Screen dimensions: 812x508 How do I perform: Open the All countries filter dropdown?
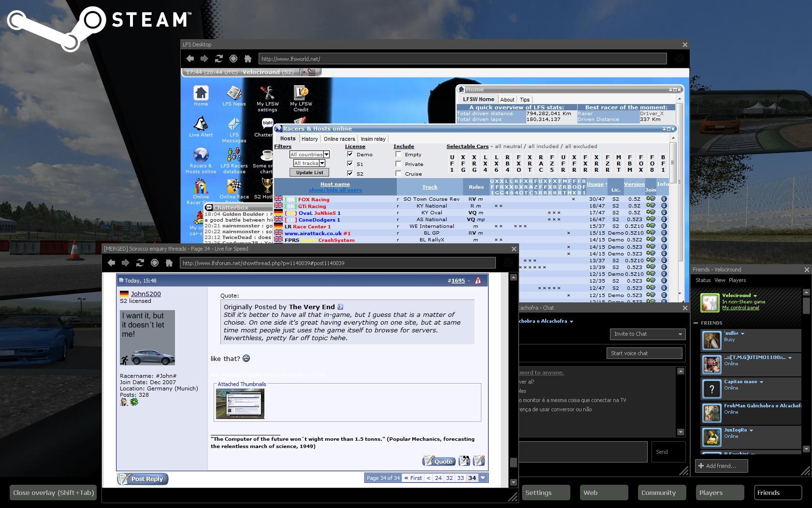pos(309,154)
